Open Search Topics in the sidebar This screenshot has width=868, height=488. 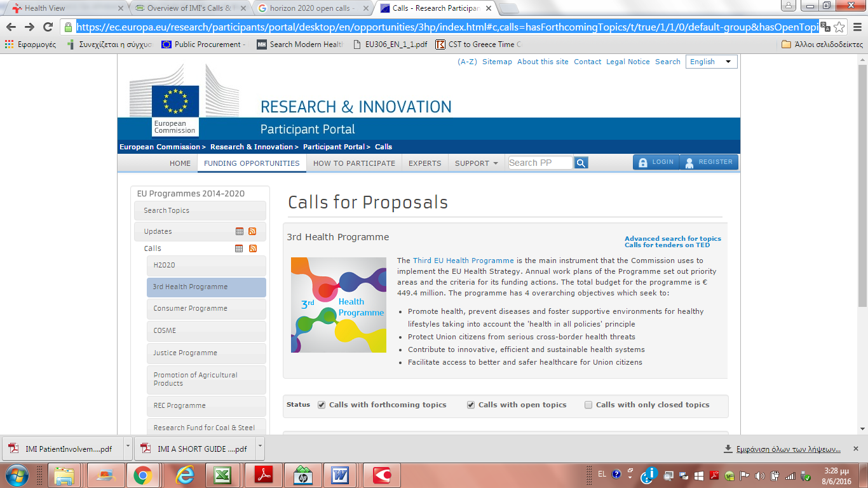[x=200, y=211]
